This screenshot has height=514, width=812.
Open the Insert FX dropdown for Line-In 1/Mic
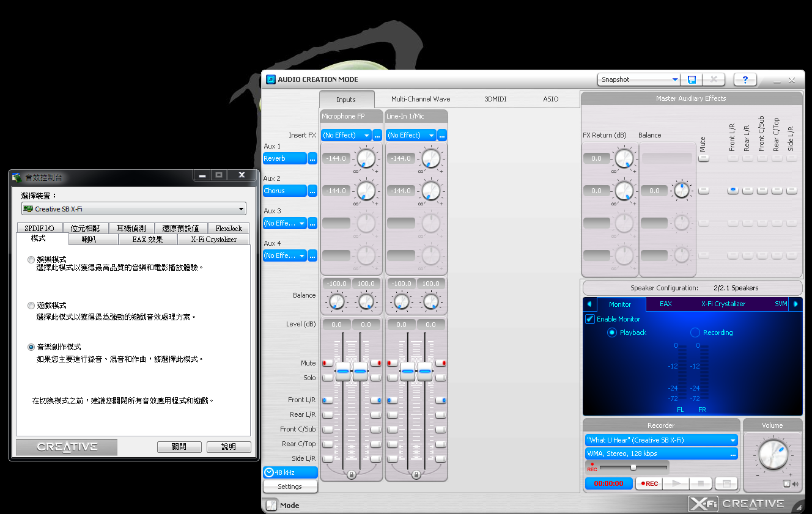(x=412, y=135)
